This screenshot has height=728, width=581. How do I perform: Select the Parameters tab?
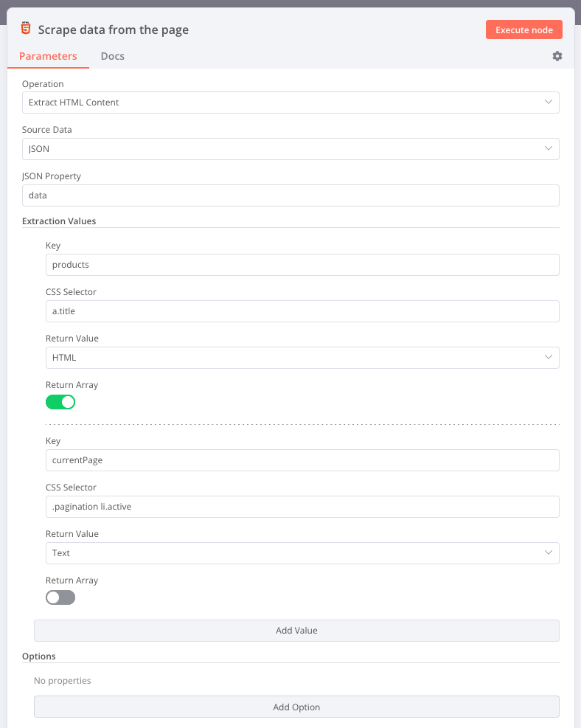48,56
